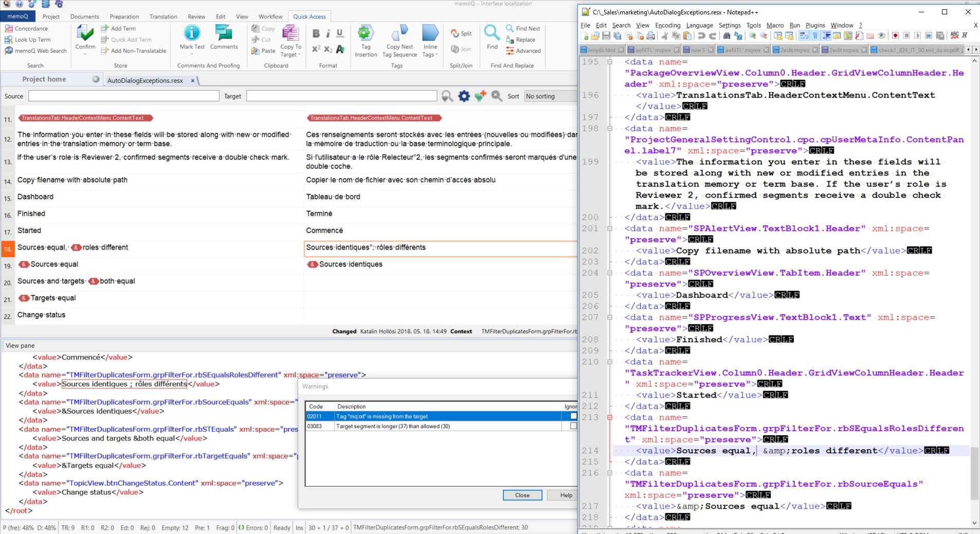
Task: Open Comments for the segment
Action: [x=224, y=37]
